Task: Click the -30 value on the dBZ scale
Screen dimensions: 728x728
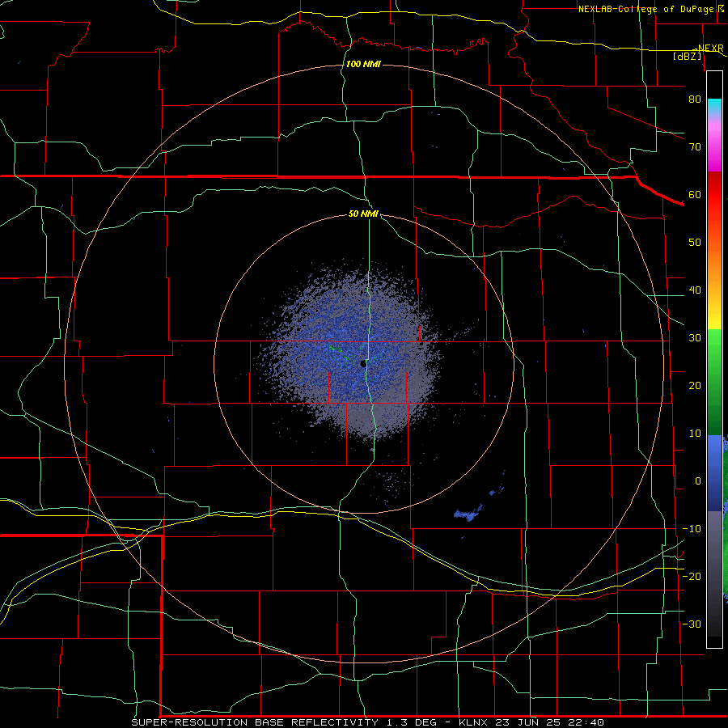Action: click(x=692, y=624)
